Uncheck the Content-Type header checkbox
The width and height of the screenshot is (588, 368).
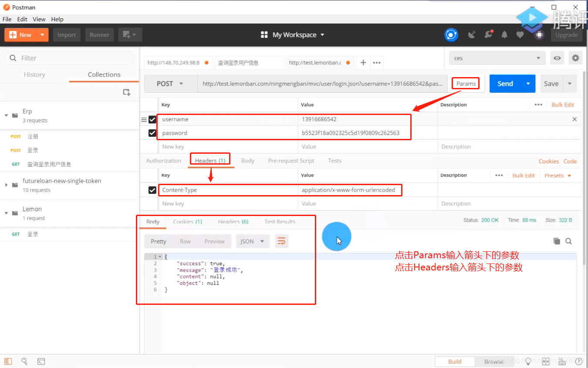[x=152, y=190]
